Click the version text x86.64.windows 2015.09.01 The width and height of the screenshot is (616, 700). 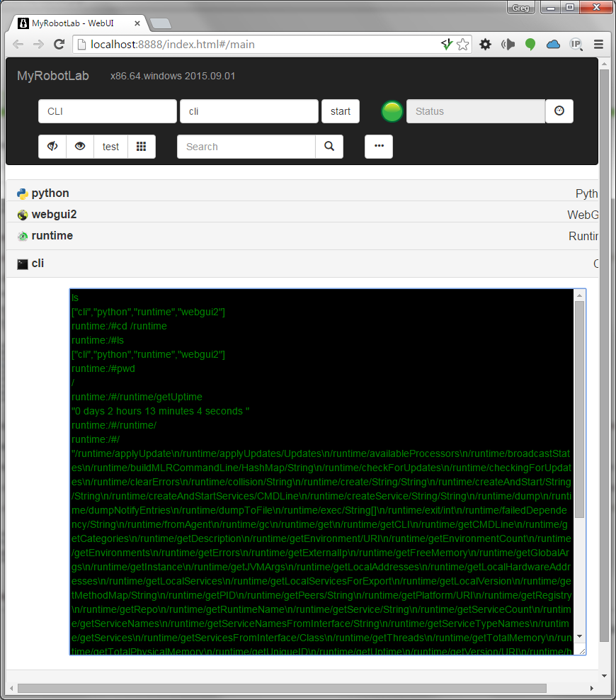[173, 76]
